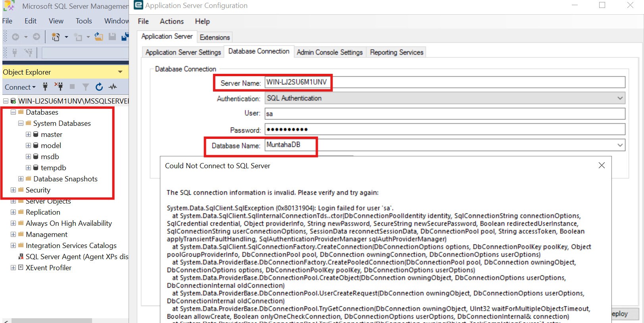Open the Edit menu in SSMS
Screen dimensions: 644x323
click(31, 21)
